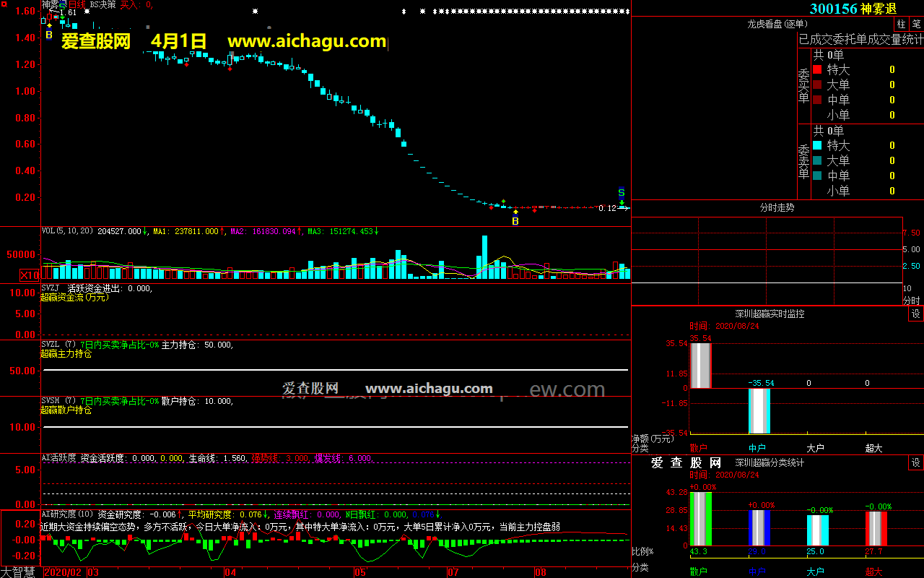Click the 日线 daily period label
The height and width of the screenshot is (578, 924).
tap(77, 4)
